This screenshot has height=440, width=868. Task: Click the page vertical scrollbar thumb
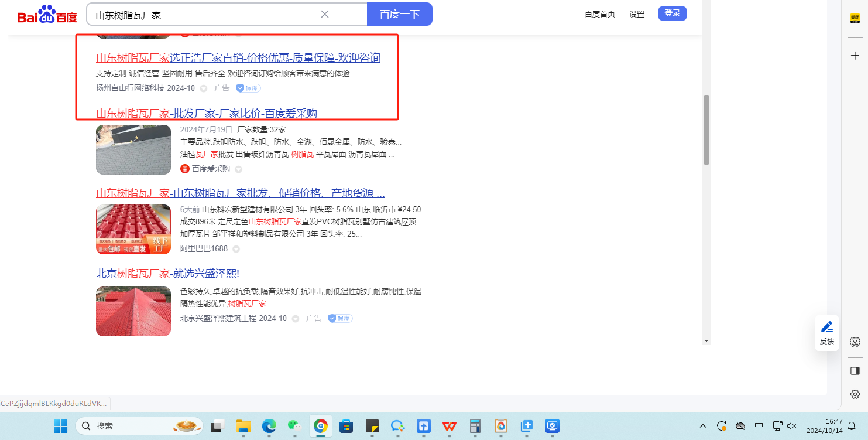pos(706,129)
